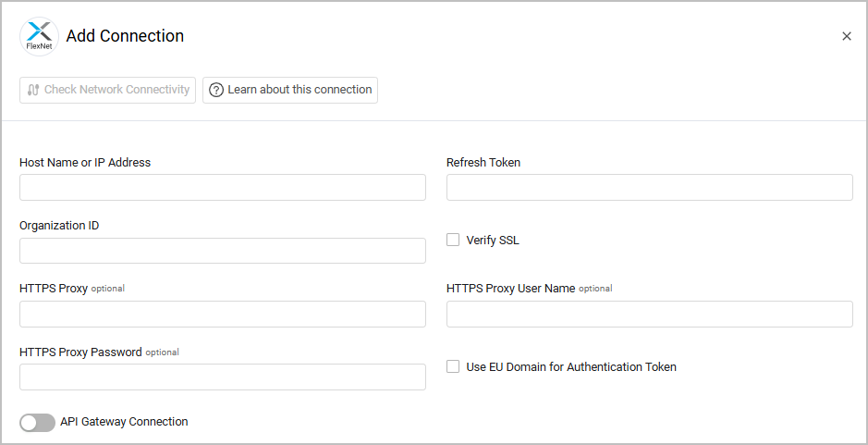This screenshot has height=445, width=868.
Task: Close the Add Connection dialog
Action: pyautogui.click(x=847, y=37)
